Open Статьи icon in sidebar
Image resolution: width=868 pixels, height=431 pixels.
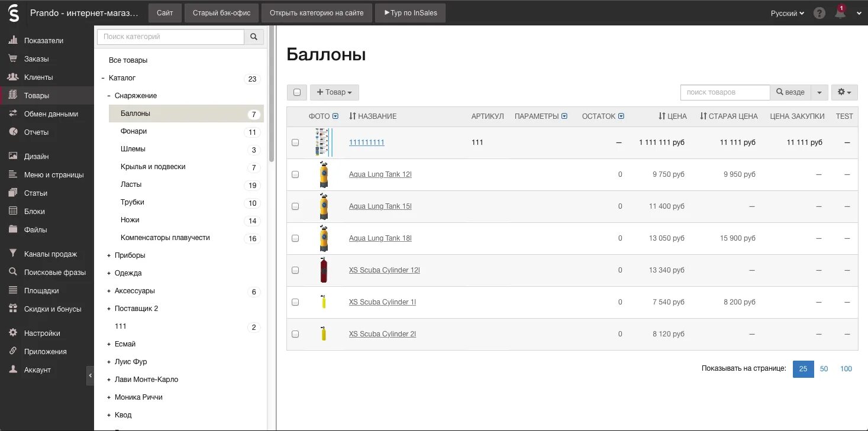click(x=12, y=193)
